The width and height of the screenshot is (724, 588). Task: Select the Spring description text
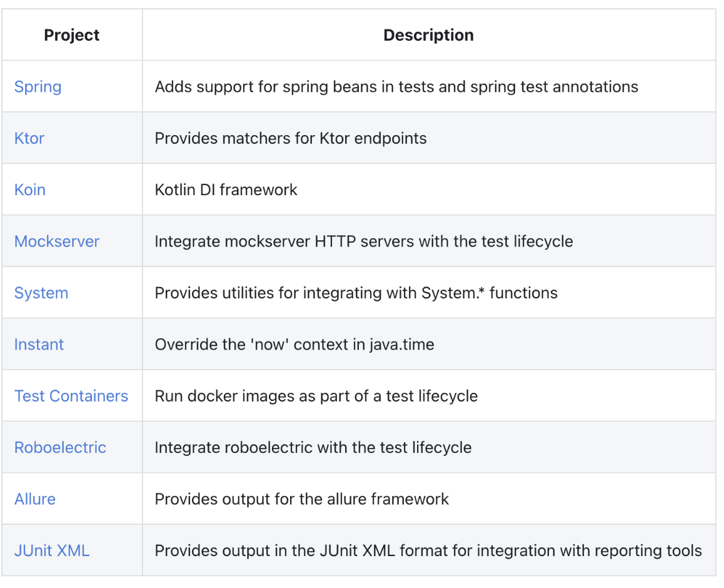point(396,86)
